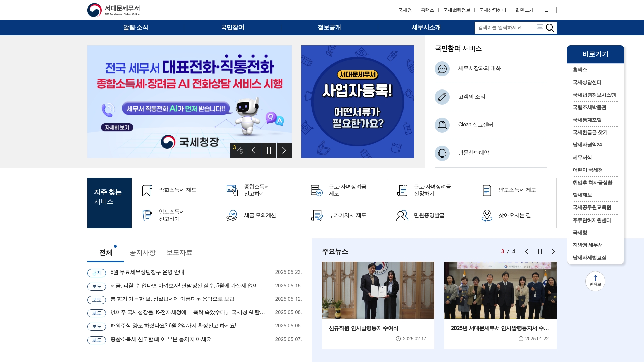Click 탈세제보 in 바로가기 sidebar
Screen dimensions: 644x362
tap(582, 195)
